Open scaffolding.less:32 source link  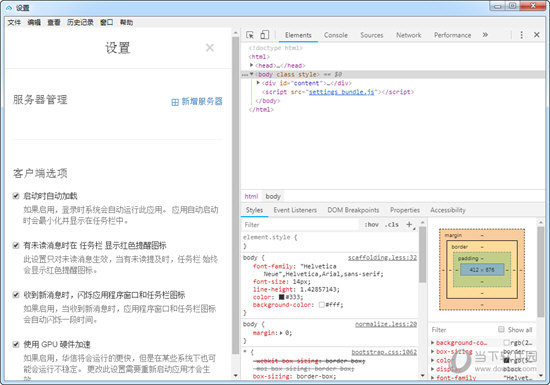point(382,258)
